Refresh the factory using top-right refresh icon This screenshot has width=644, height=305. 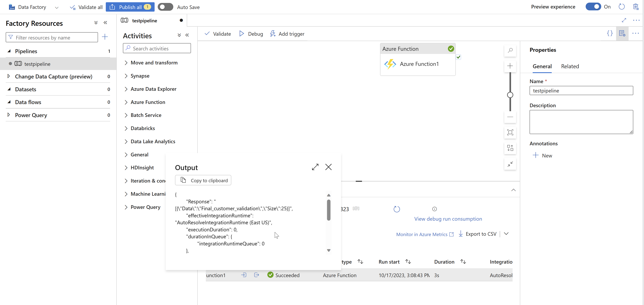coord(621,7)
